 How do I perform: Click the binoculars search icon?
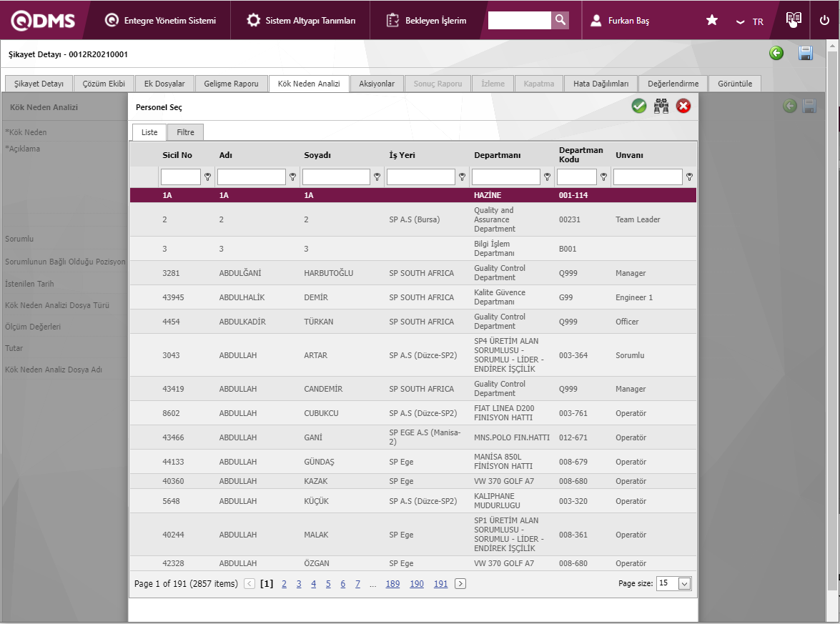point(661,107)
